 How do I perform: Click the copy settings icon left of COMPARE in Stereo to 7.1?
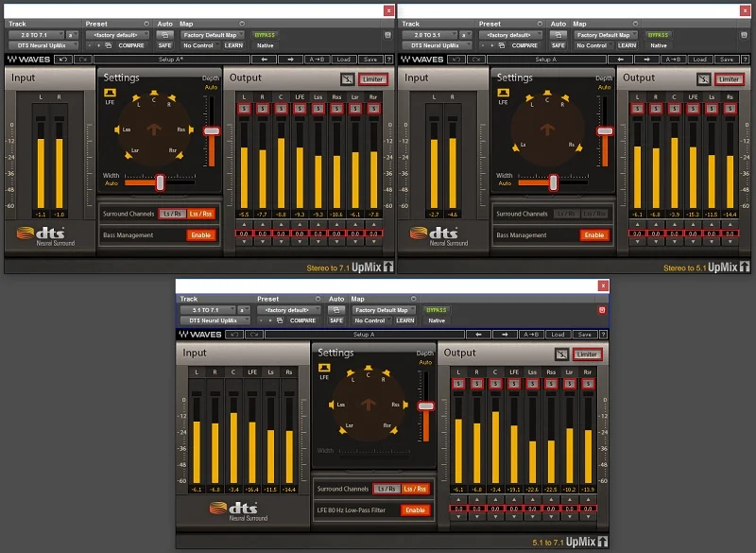click(109, 45)
